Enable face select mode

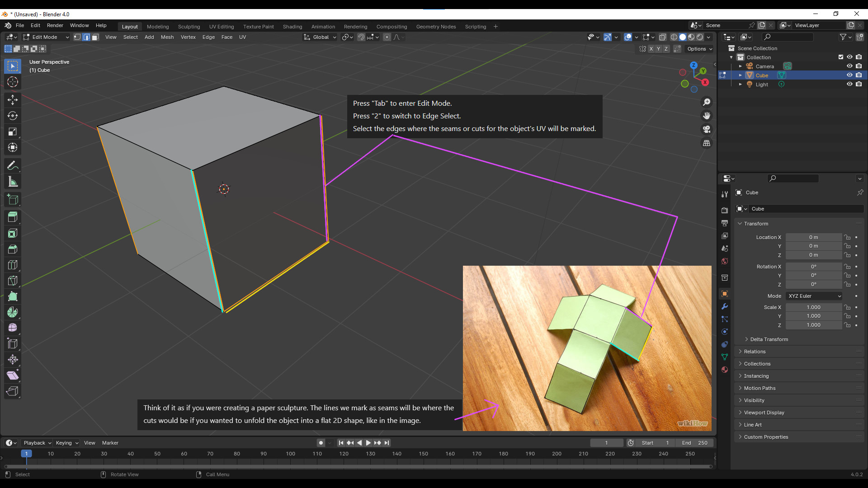[95, 37]
